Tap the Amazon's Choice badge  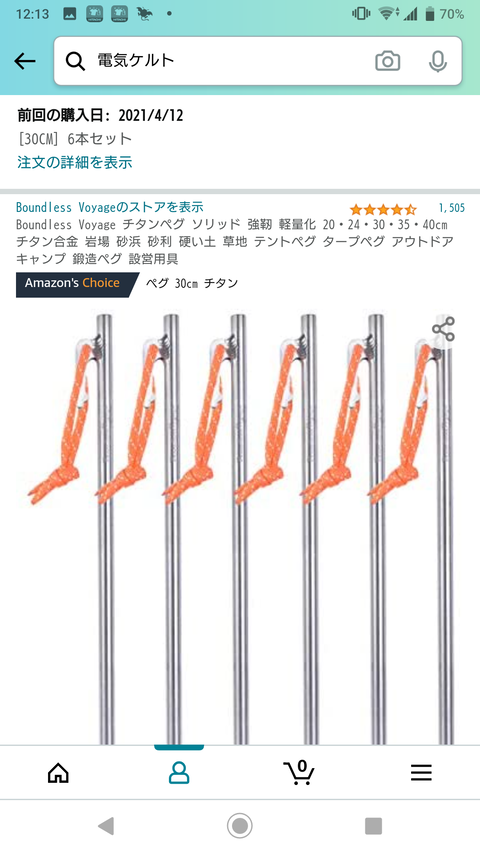(x=77, y=285)
